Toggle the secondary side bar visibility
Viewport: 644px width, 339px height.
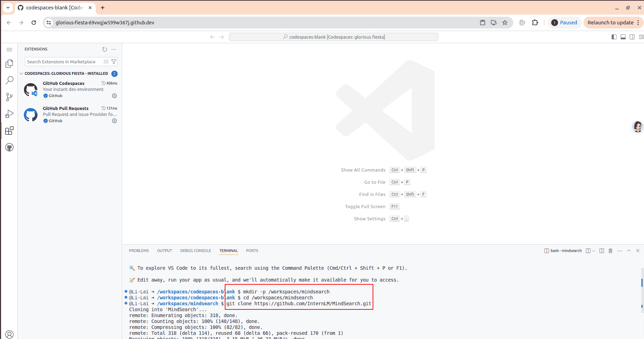click(632, 37)
